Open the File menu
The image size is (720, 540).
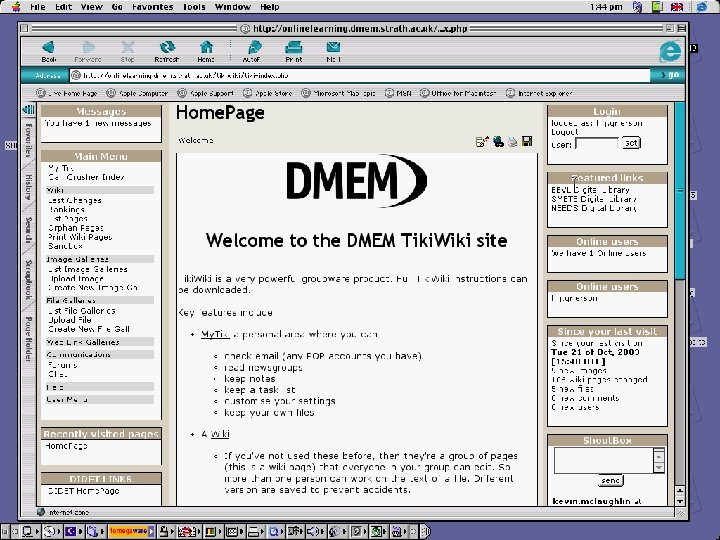coord(37,7)
